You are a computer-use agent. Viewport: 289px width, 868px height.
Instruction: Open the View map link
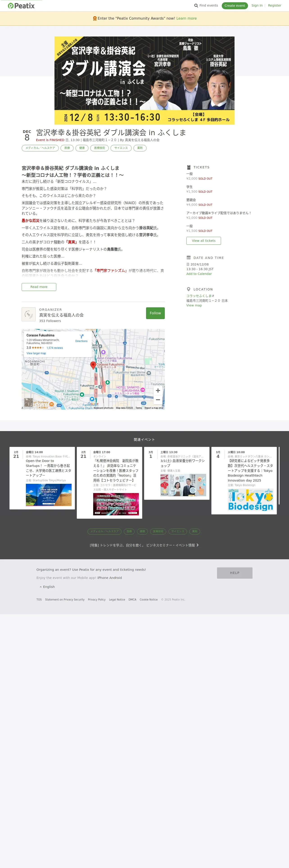(194, 305)
